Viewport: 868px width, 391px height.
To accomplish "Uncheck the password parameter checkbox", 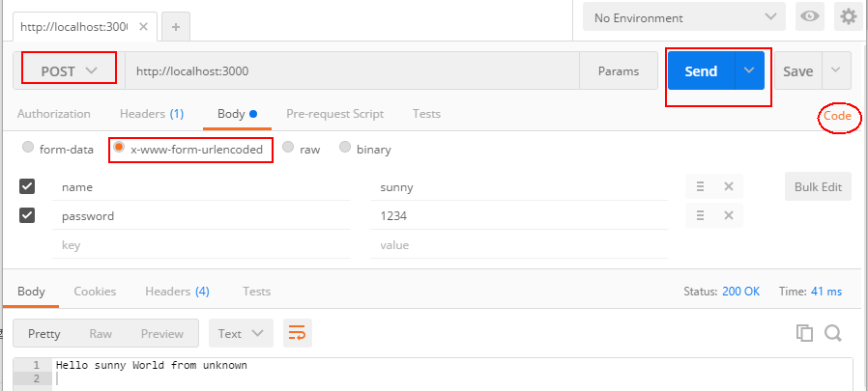I will (27, 216).
